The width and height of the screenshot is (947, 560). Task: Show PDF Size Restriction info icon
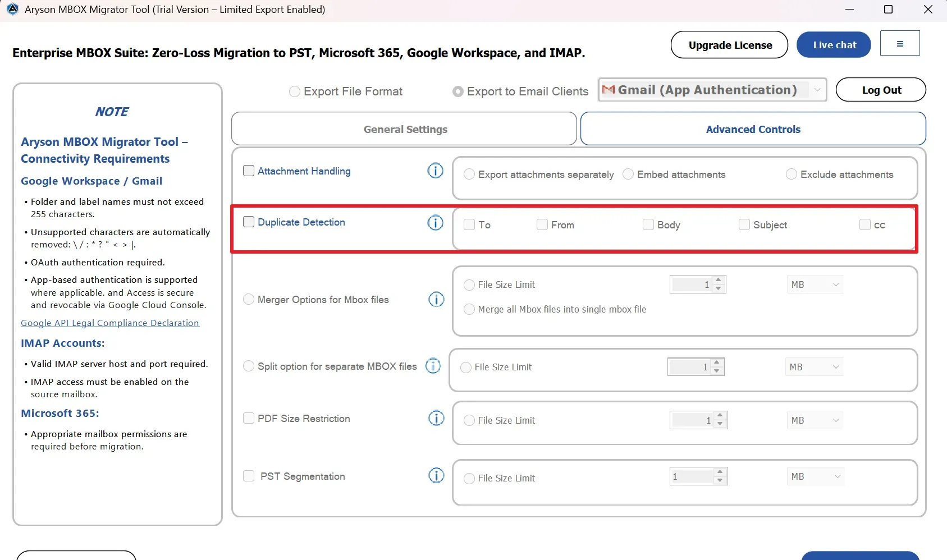[436, 418]
